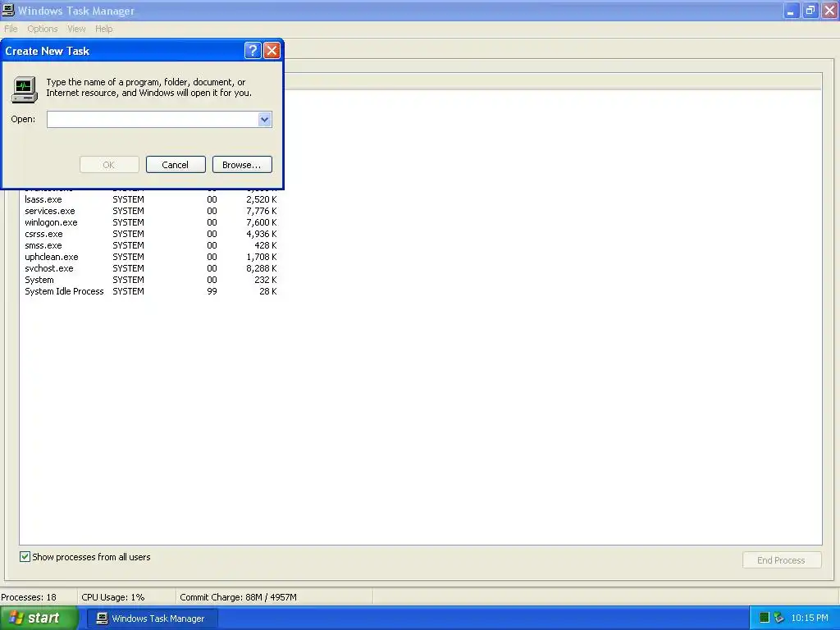
Task: Select the System process row
Action: [x=151, y=281]
